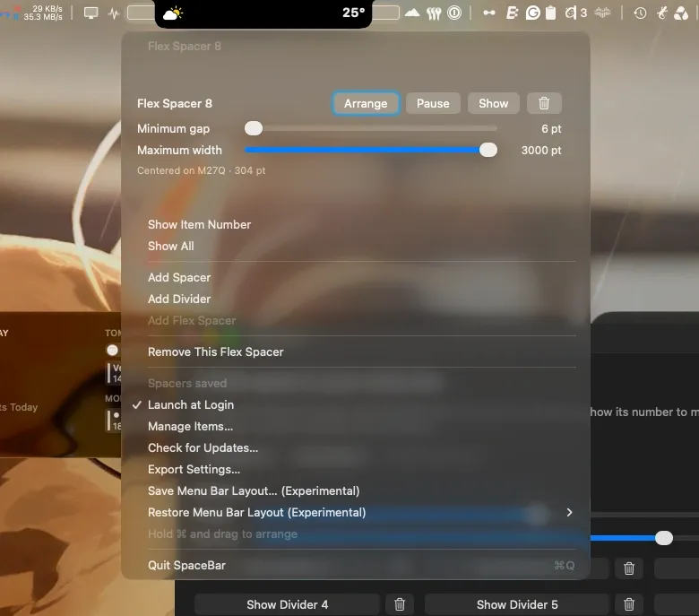Delete Flex Spacer 8 with trash icon
Image resolution: width=699 pixels, height=616 pixels.
tap(544, 103)
